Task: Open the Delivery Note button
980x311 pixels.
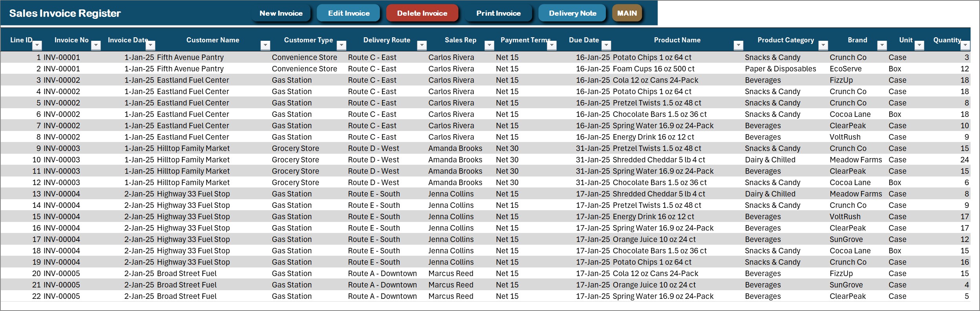Action: (x=572, y=13)
